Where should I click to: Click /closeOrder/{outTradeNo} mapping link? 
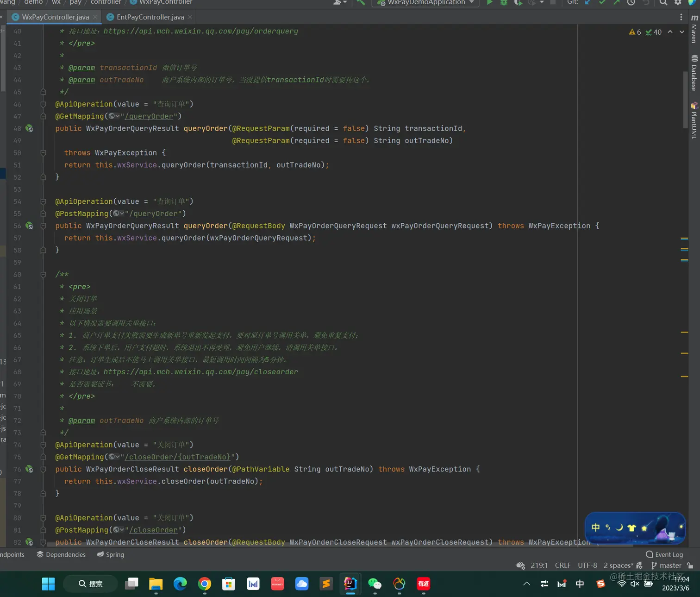point(177,457)
